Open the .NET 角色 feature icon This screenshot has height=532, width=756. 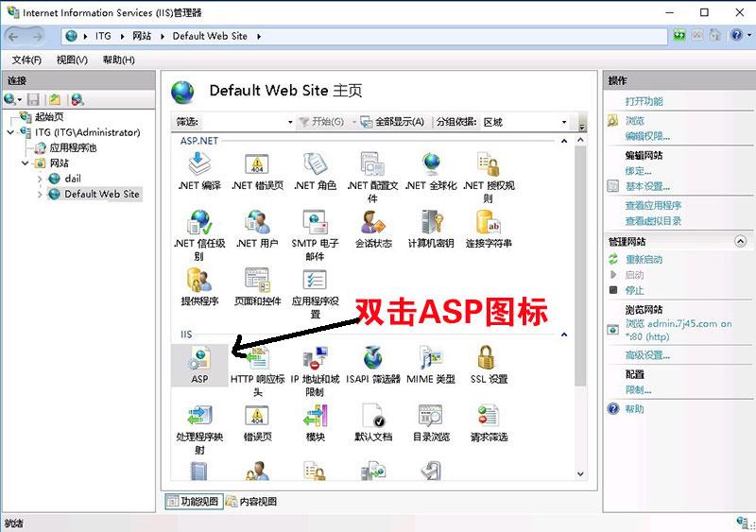pos(315,164)
